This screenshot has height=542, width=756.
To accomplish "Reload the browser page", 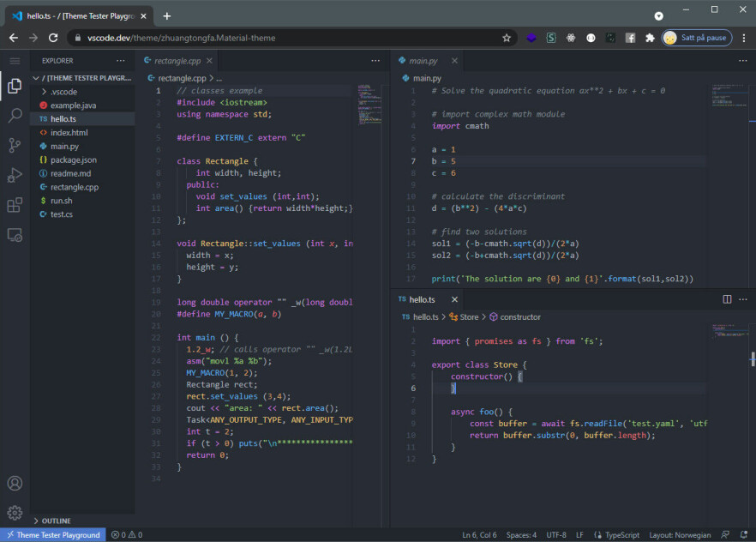I will (53, 38).
